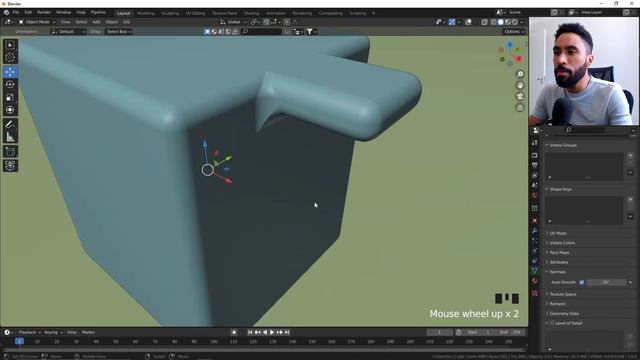Open Object properties tab

pos(535,221)
